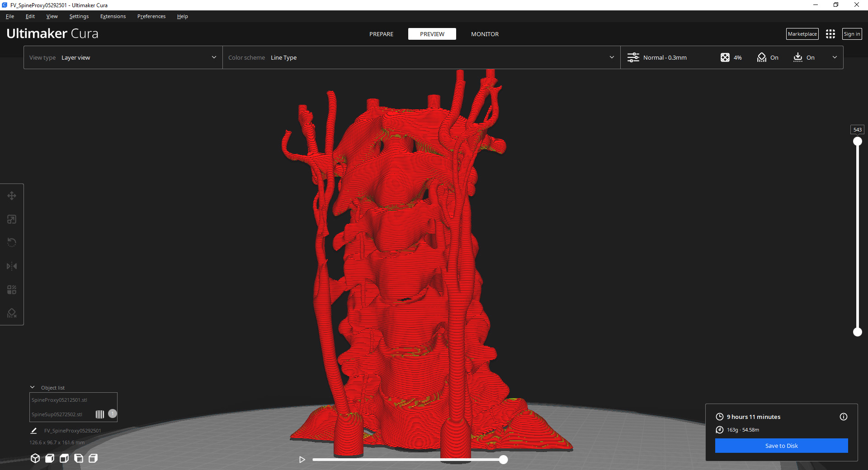Click the build plate adhesion On icon
868x470 pixels.
pos(798,57)
